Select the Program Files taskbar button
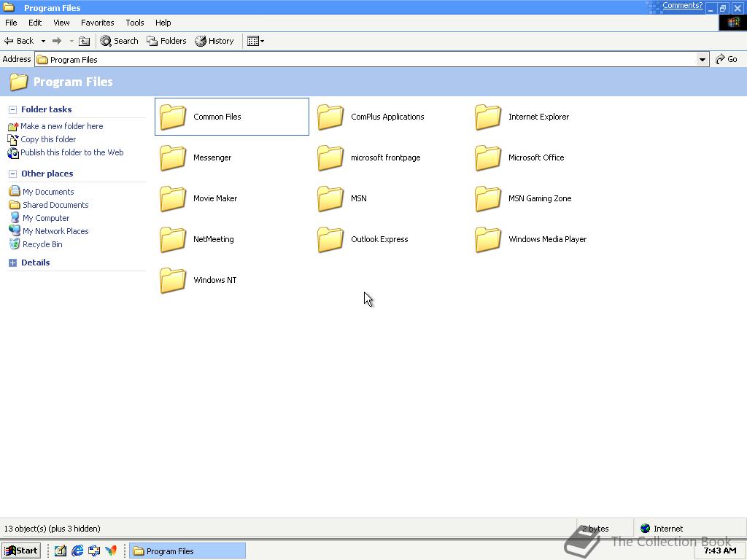This screenshot has height=560, width=747. click(x=187, y=551)
